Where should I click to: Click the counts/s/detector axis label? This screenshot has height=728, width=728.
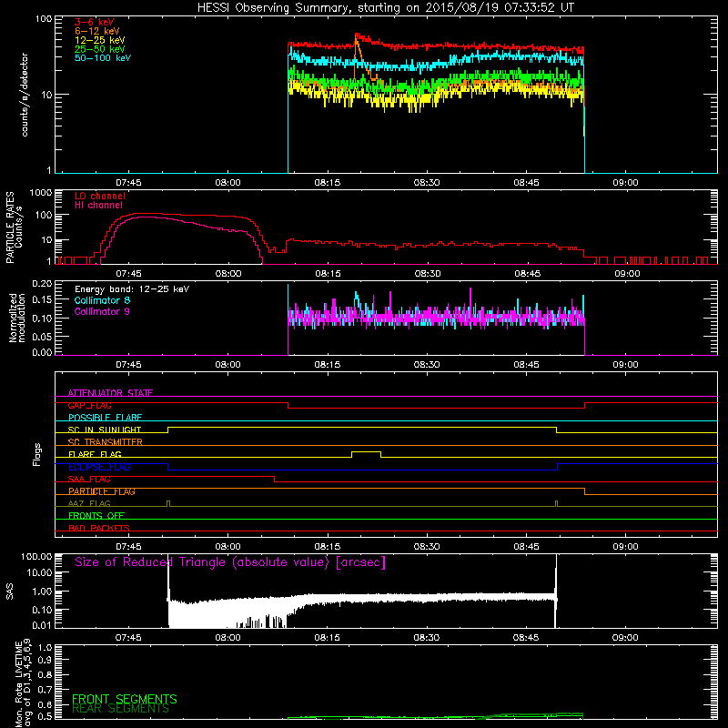pyautogui.click(x=25, y=95)
